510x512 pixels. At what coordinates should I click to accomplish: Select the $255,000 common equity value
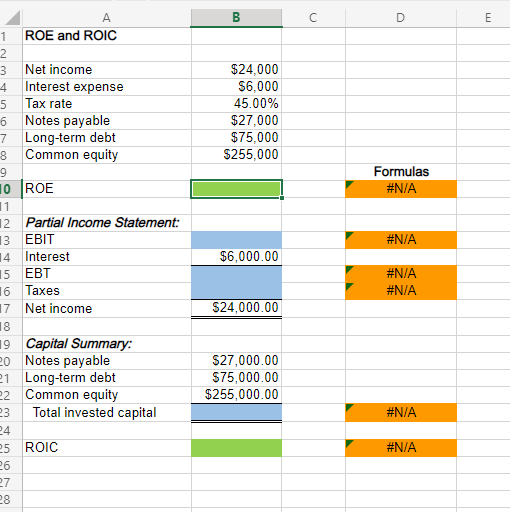(x=236, y=155)
